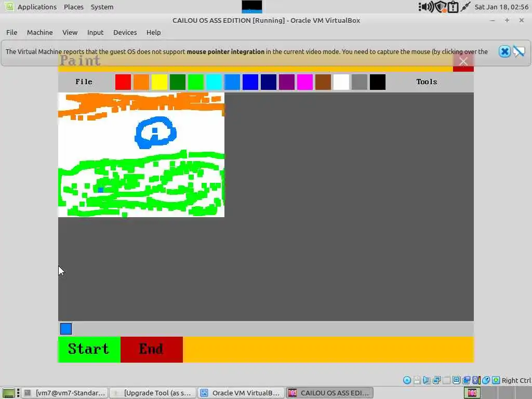Pick the bright lime green swatch

coord(196,82)
